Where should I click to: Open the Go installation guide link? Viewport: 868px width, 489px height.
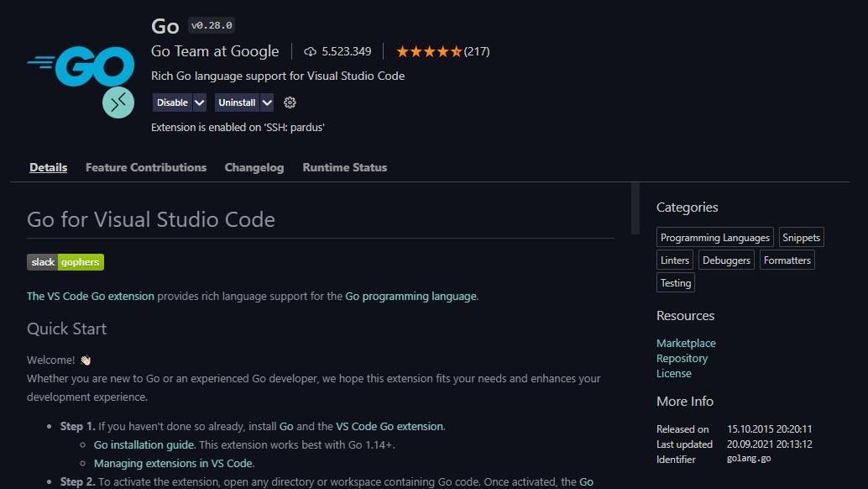(x=144, y=444)
